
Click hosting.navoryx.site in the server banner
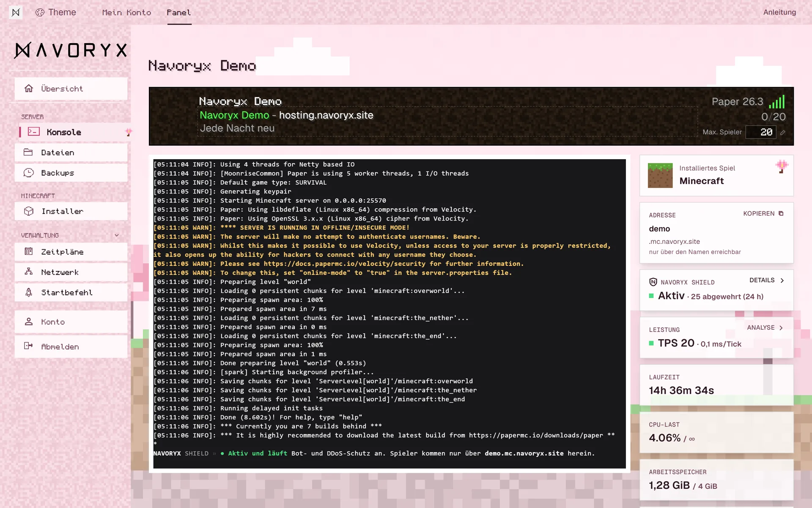click(326, 115)
